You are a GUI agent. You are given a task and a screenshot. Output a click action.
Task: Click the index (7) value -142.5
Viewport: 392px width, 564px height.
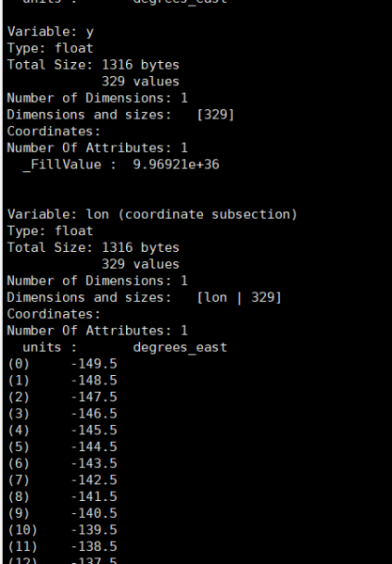(x=94, y=480)
